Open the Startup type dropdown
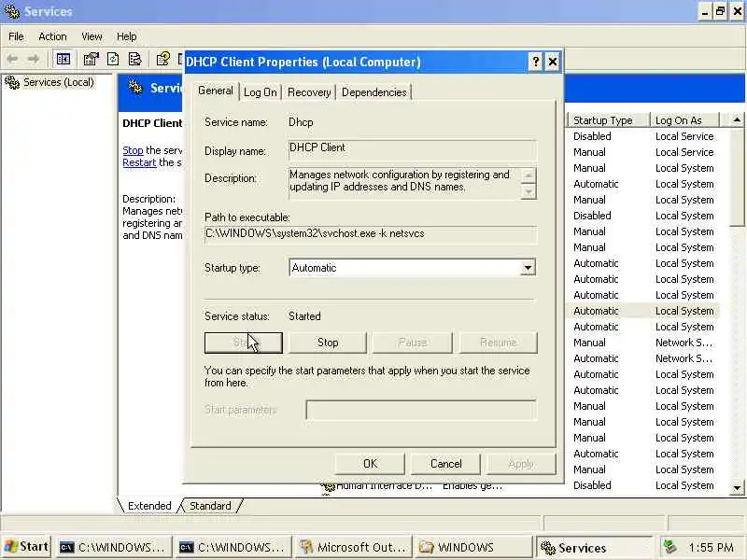This screenshot has height=560, width=747. [x=528, y=268]
